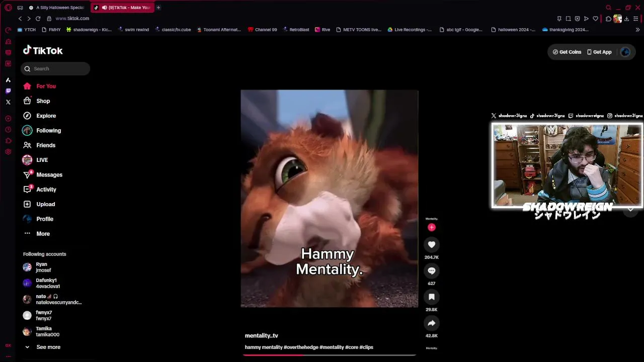Open the RetroBlast bookmark
Screen dimensions: 644x362
point(296,30)
